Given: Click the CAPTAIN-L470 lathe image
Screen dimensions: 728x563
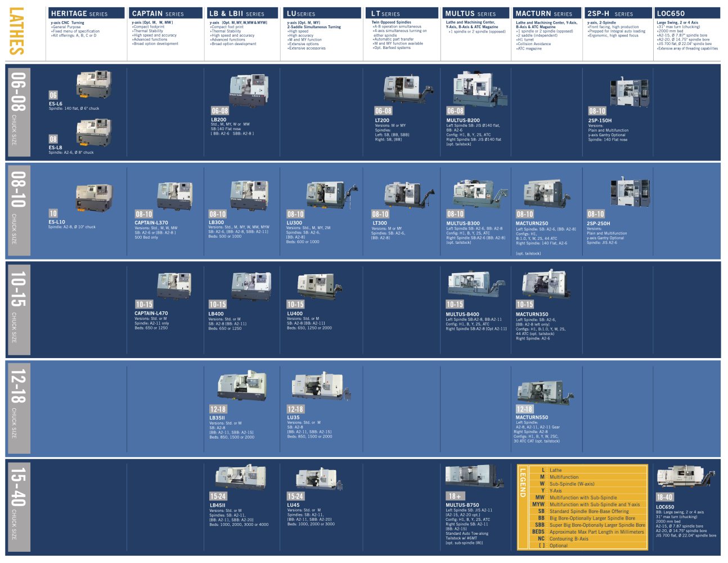Looking at the screenshot, I should pyautogui.click(x=174, y=285).
